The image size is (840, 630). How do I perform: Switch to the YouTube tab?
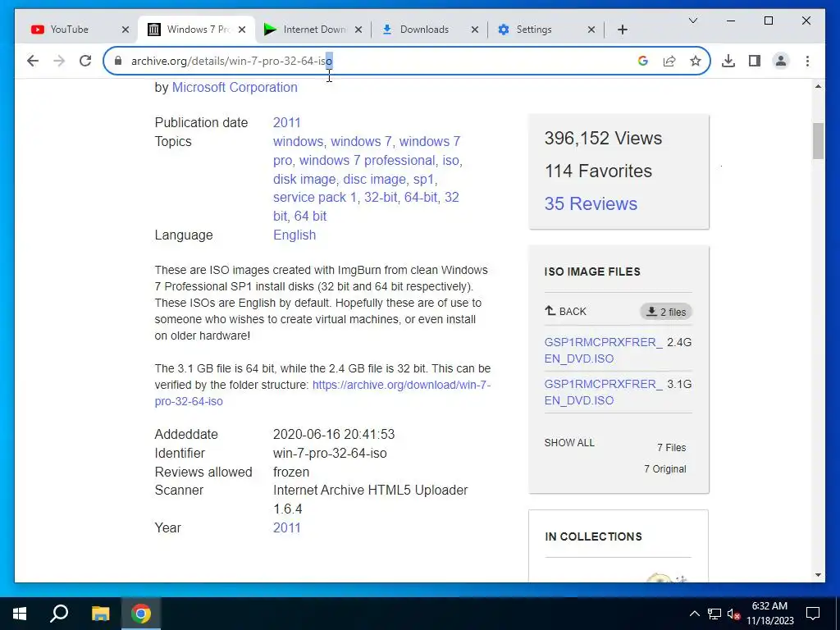pos(70,30)
